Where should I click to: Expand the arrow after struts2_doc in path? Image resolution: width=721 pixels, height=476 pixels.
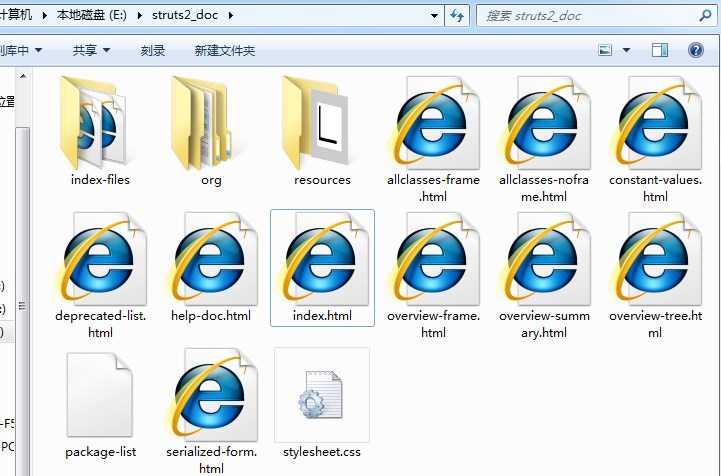tap(231, 15)
